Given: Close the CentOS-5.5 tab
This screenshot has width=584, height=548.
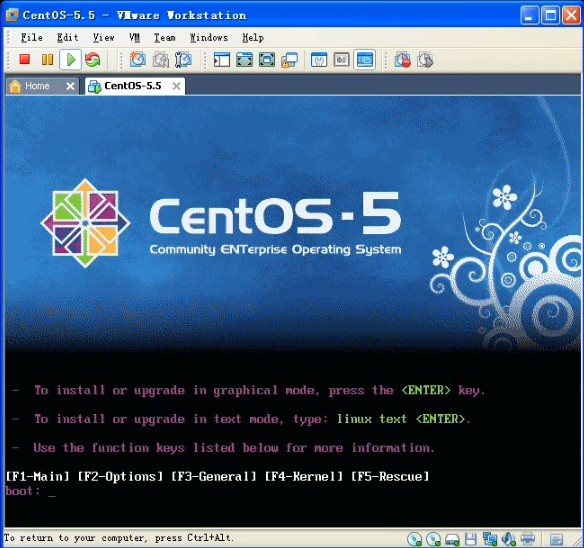Looking at the screenshot, I should [177, 86].
